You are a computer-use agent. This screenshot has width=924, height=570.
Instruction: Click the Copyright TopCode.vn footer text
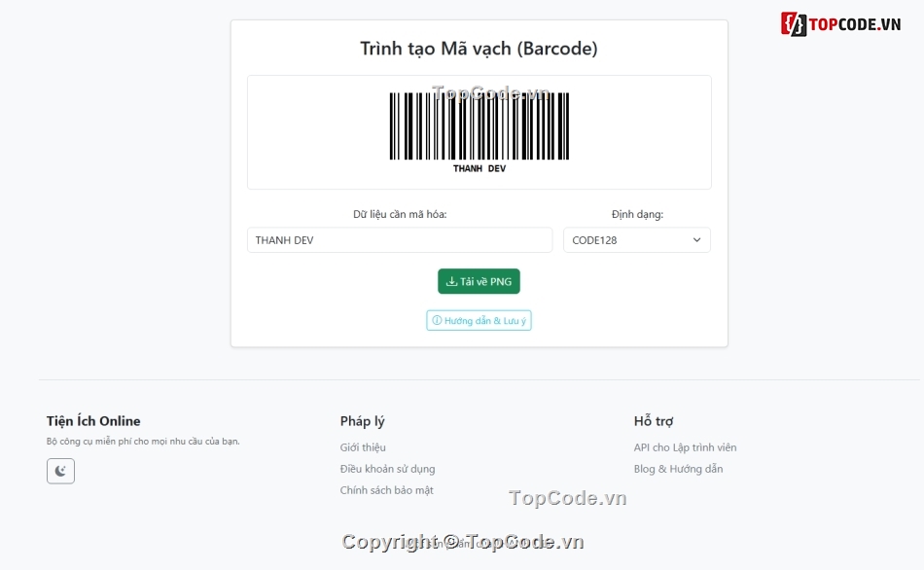coord(463,543)
